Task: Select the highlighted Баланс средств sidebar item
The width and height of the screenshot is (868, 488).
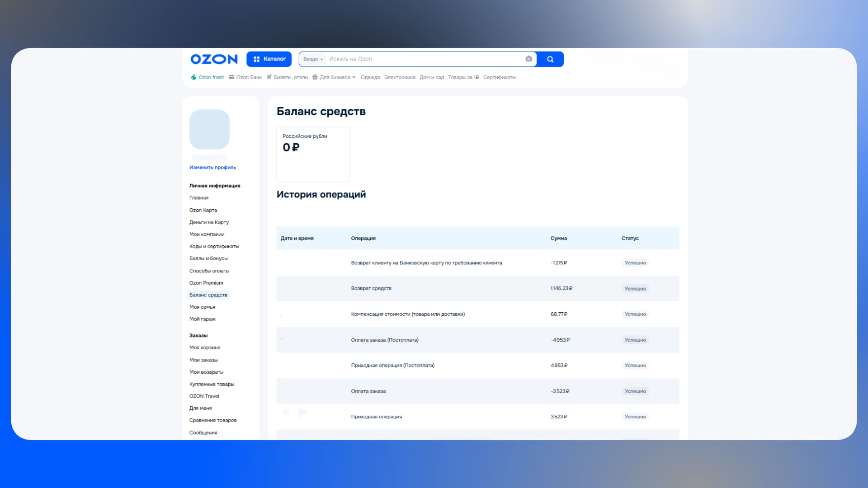Action: tap(208, 295)
